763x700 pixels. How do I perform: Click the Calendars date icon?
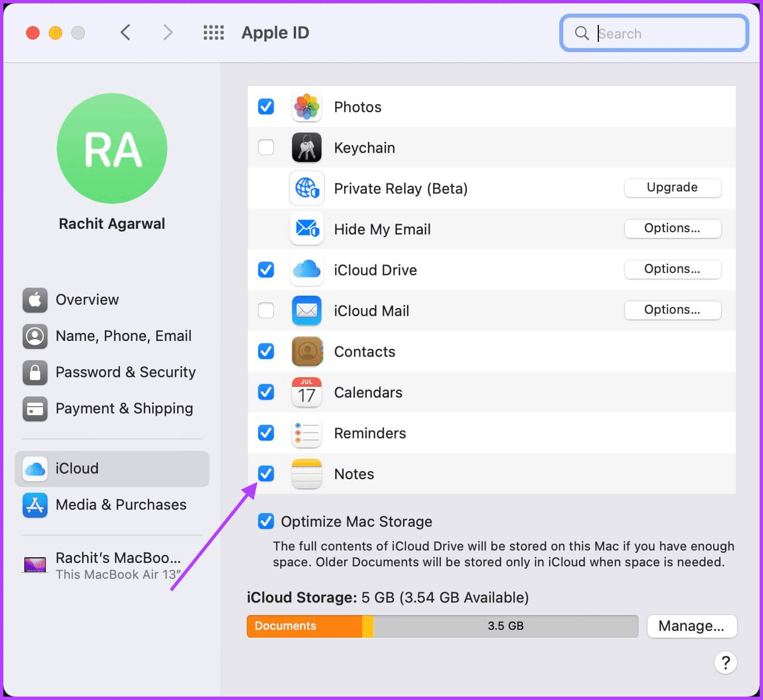coord(307,392)
